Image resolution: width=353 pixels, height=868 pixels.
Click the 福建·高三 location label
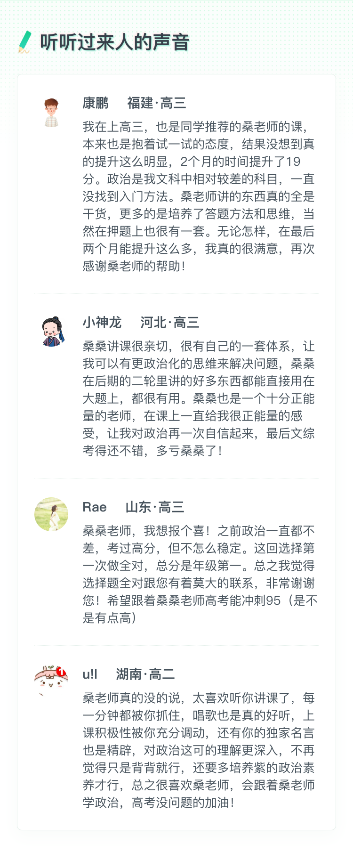click(156, 103)
